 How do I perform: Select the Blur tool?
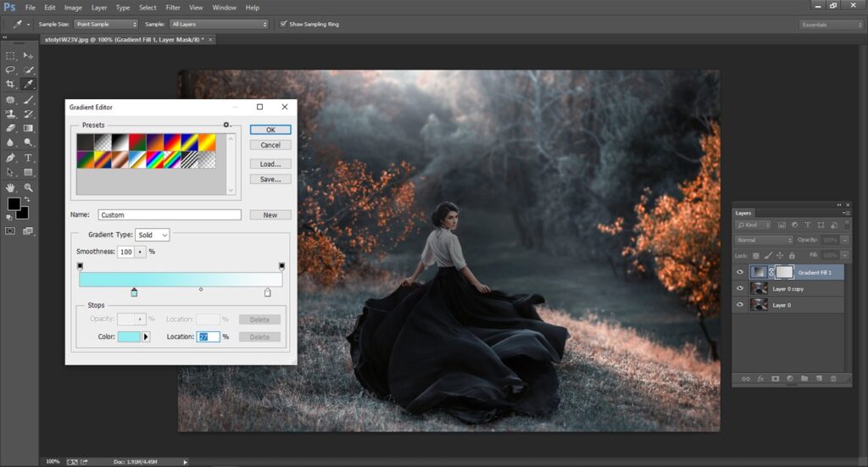[x=10, y=142]
